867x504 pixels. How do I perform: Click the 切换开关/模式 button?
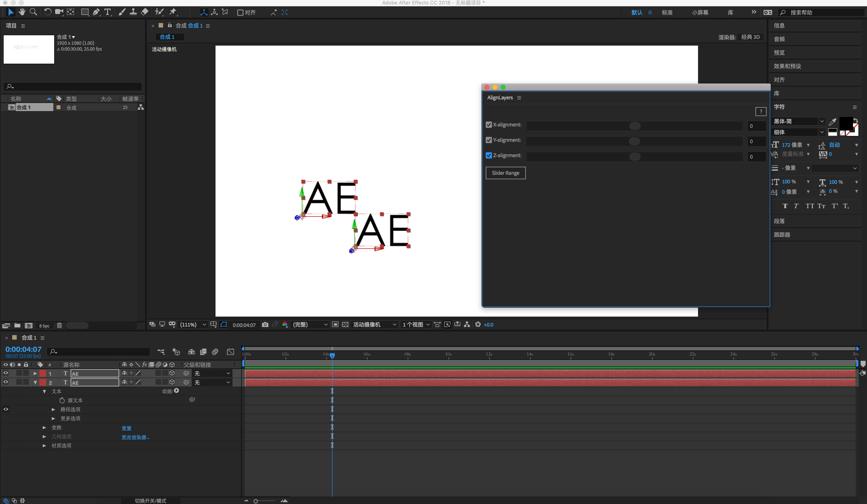click(150, 501)
